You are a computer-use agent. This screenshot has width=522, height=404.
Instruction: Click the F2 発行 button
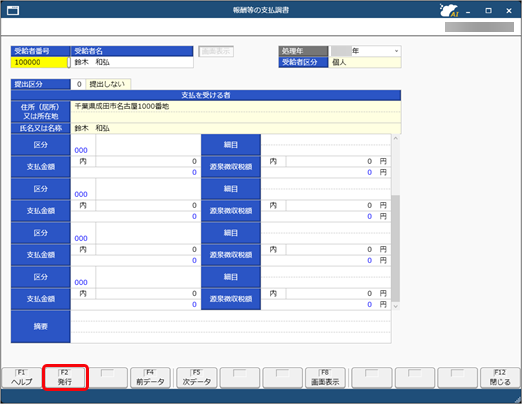click(x=65, y=377)
